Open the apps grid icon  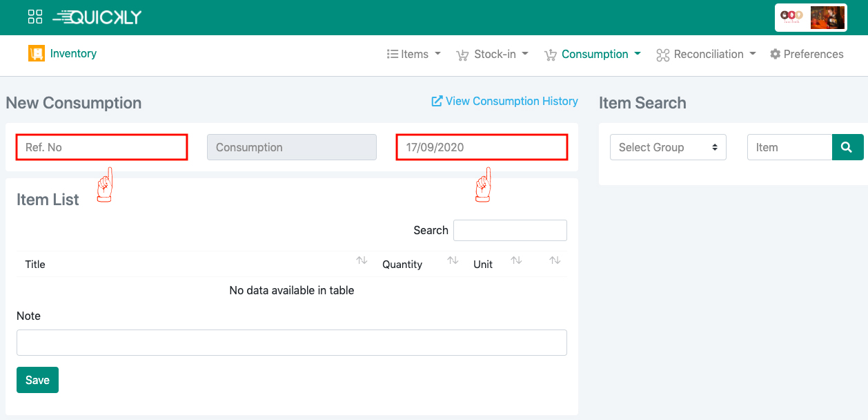pyautogui.click(x=35, y=17)
